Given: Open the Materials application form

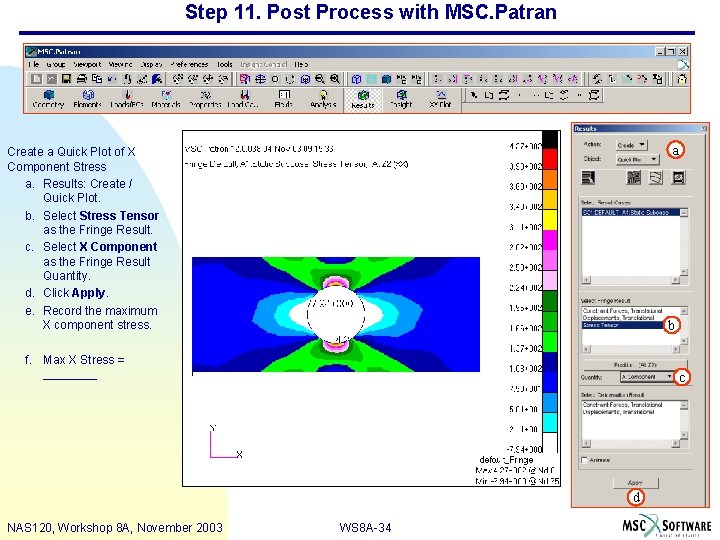Looking at the screenshot, I should pyautogui.click(x=166, y=99).
